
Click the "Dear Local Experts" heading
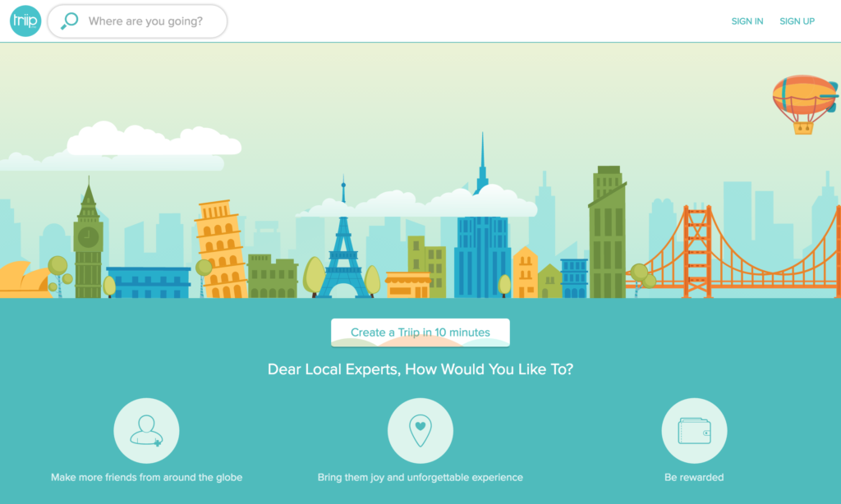click(420, 369)
